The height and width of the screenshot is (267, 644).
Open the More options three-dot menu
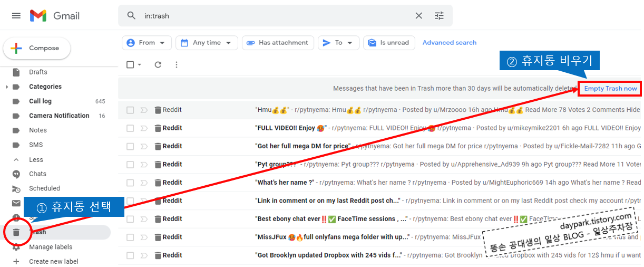click(177, 64)
